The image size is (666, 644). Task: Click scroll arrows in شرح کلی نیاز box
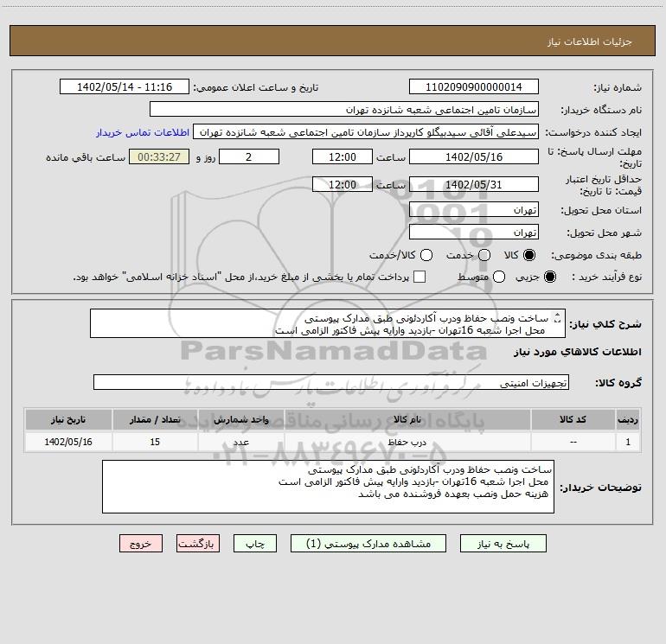[x=558, y=317]
